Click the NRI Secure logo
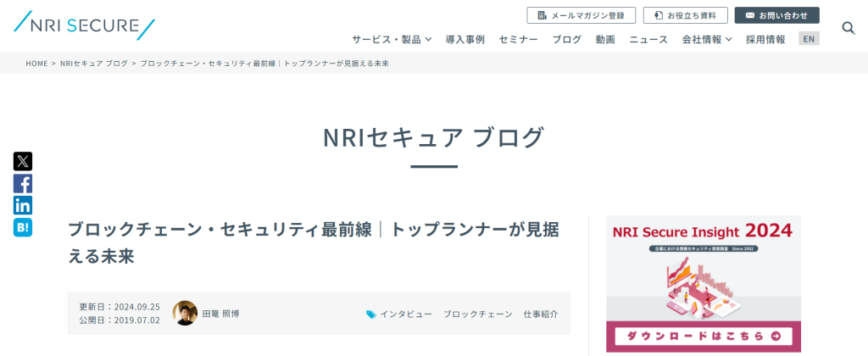868x356 pixels. pyautogui.click(x=85, y=25)
